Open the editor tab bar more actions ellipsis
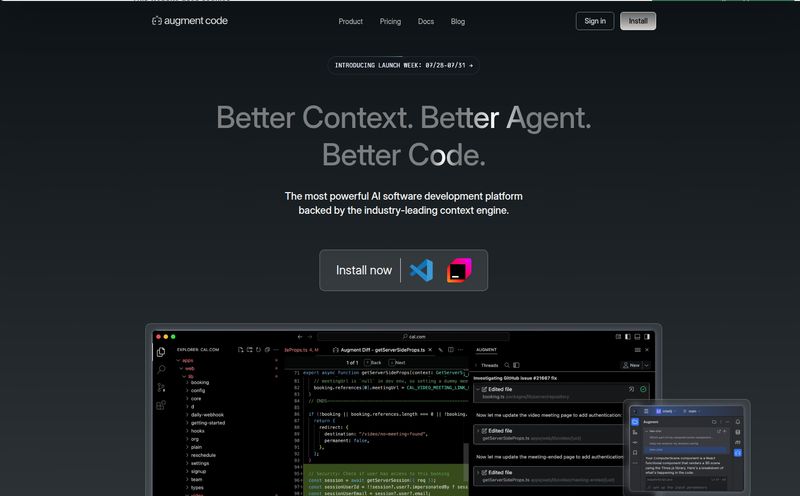Screen dimensions: 800x496 coord(461,350)
